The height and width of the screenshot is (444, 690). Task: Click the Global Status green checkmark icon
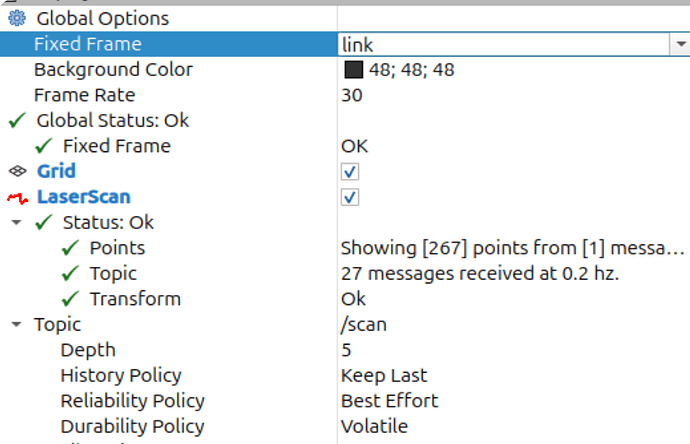tap(17, 120)
